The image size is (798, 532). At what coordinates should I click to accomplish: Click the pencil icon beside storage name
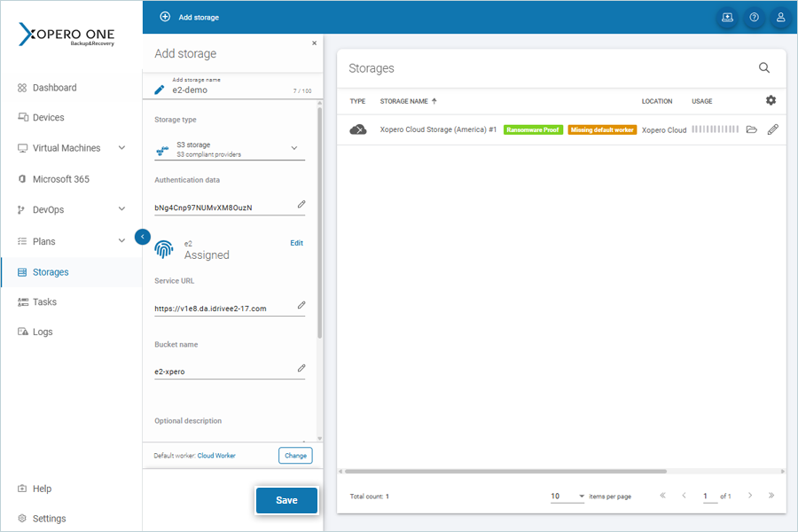(x=160, y=90)
